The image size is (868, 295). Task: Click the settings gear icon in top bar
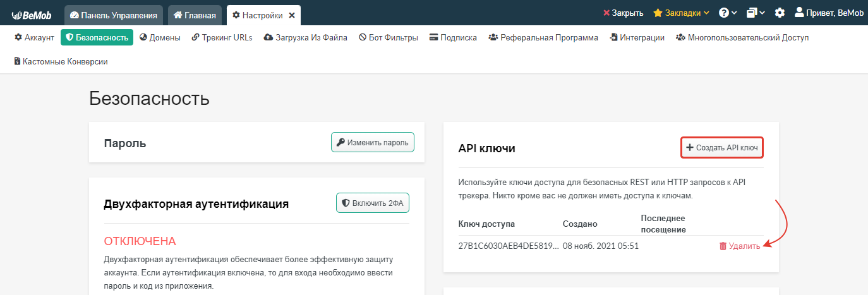point(780,13)
